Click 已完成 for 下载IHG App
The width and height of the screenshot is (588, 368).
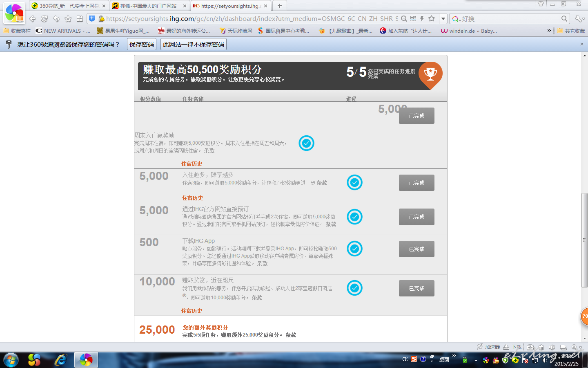[416, 249]
